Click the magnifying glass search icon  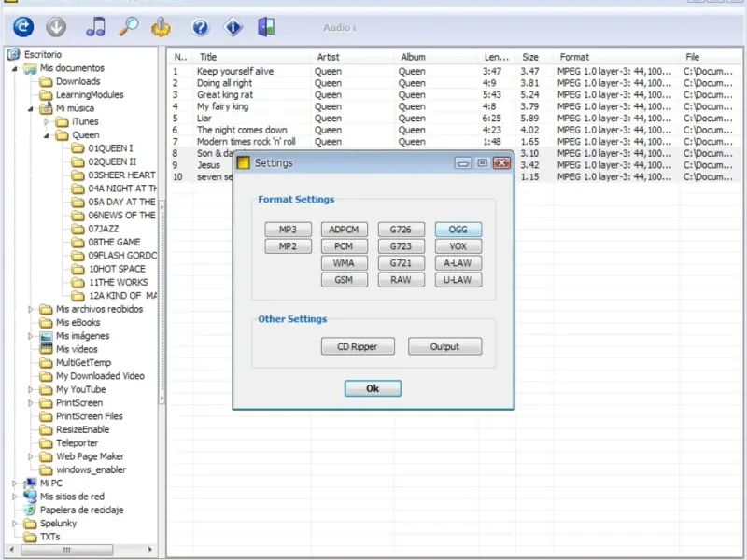(x=128, y=27)
